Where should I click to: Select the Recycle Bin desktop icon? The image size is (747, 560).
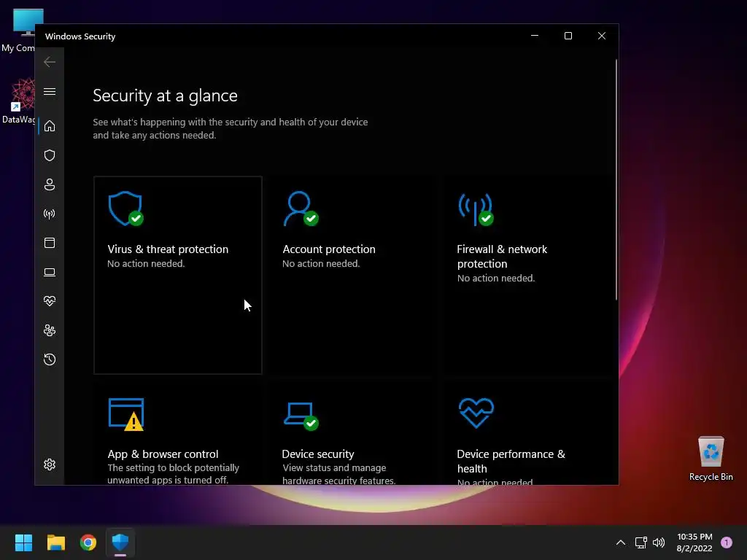(x=711, y=458)
